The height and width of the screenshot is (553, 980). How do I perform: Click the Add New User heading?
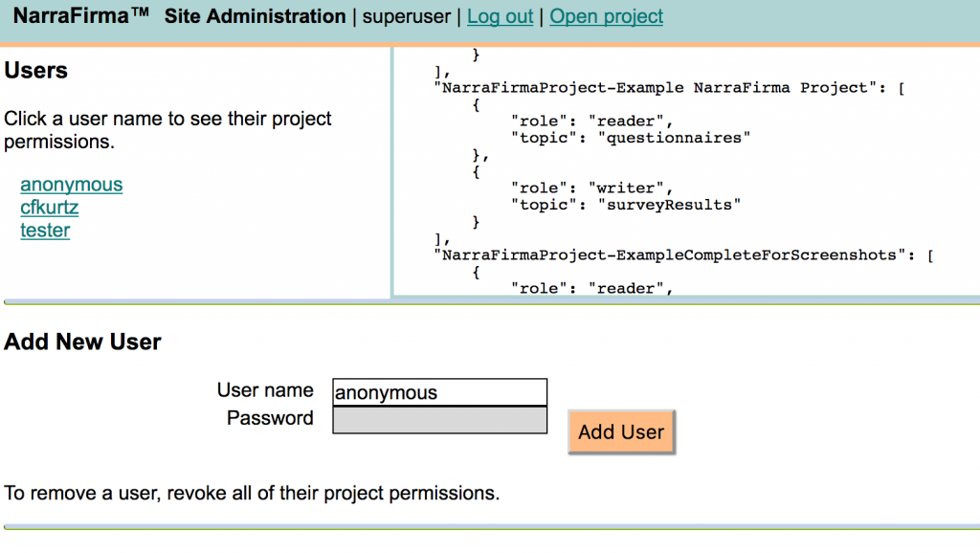[82, 343]
